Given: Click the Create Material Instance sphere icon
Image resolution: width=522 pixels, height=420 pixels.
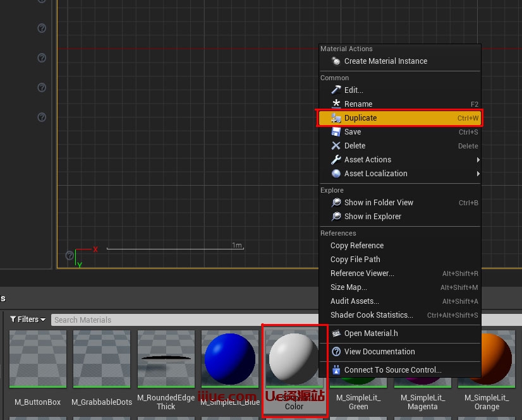Looking at the screenshot, I should 336,61.
